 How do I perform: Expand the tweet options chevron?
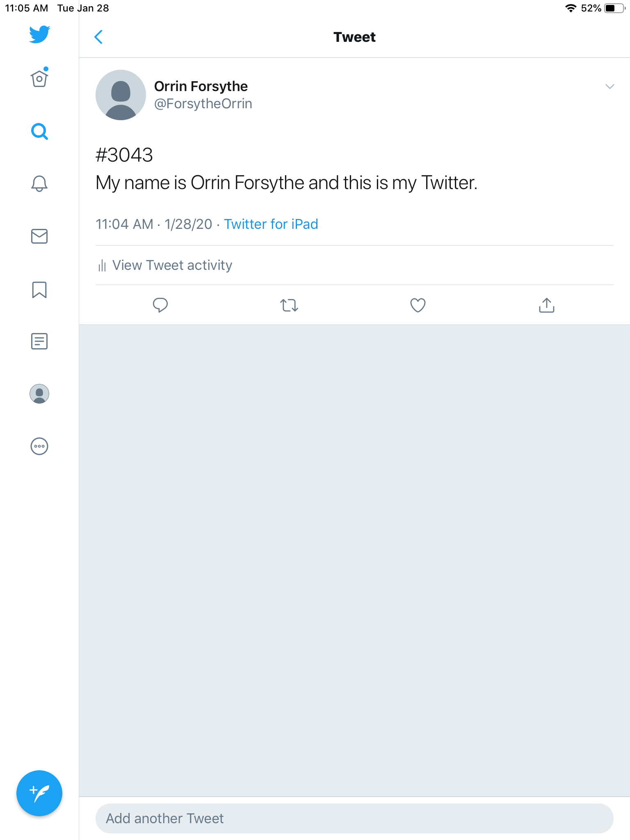click(x=609, y=87)
